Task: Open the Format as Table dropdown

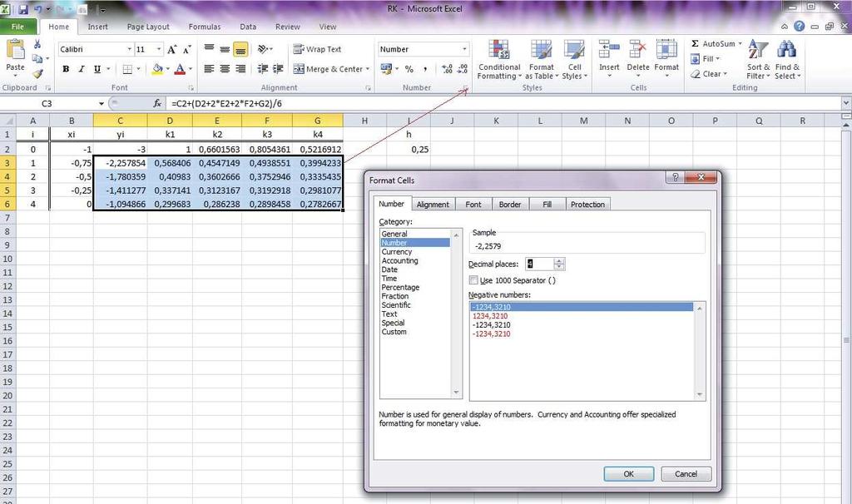Action: [541, 60]
